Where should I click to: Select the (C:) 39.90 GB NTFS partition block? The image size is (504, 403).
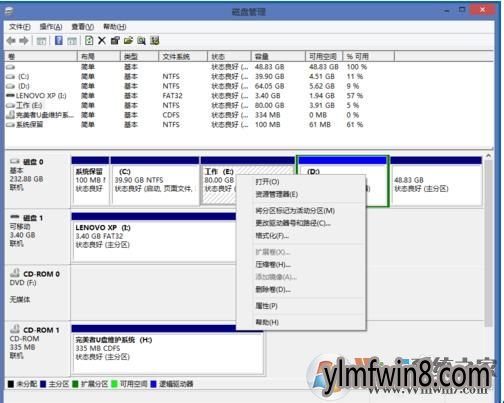click(x=155, y=181)
